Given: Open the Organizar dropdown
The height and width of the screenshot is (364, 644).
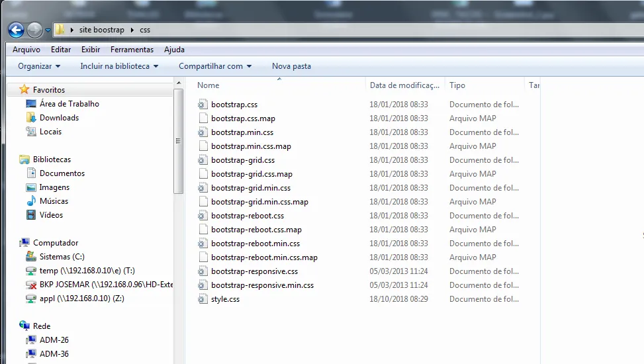Looking at the screenshot, I should [x=39, y=66].
